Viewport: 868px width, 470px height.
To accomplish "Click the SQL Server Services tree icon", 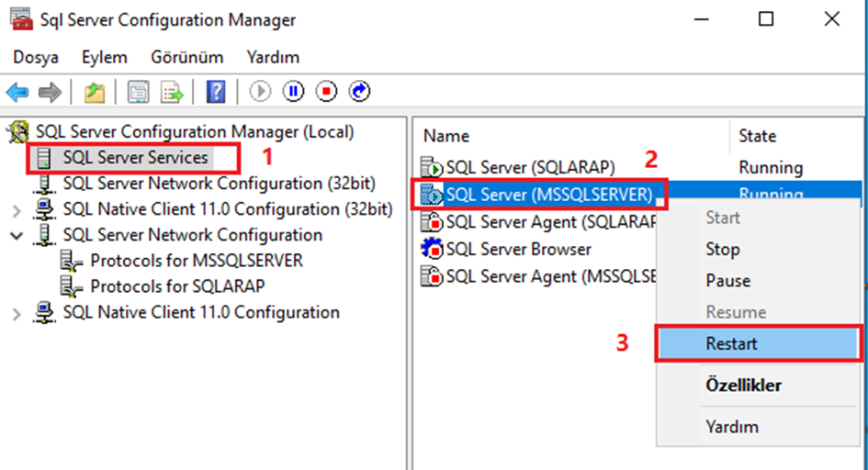I will point(43,158).
